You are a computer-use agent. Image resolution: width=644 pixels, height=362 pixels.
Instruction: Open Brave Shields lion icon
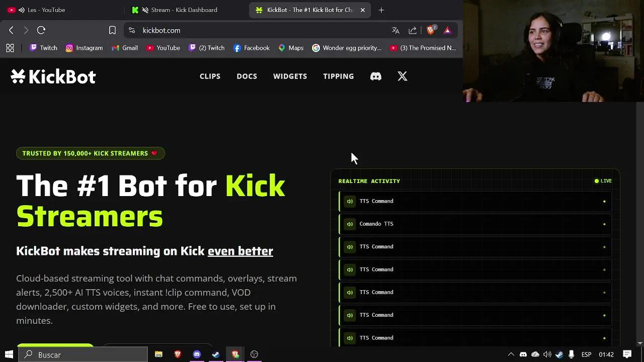coord(430,30)
